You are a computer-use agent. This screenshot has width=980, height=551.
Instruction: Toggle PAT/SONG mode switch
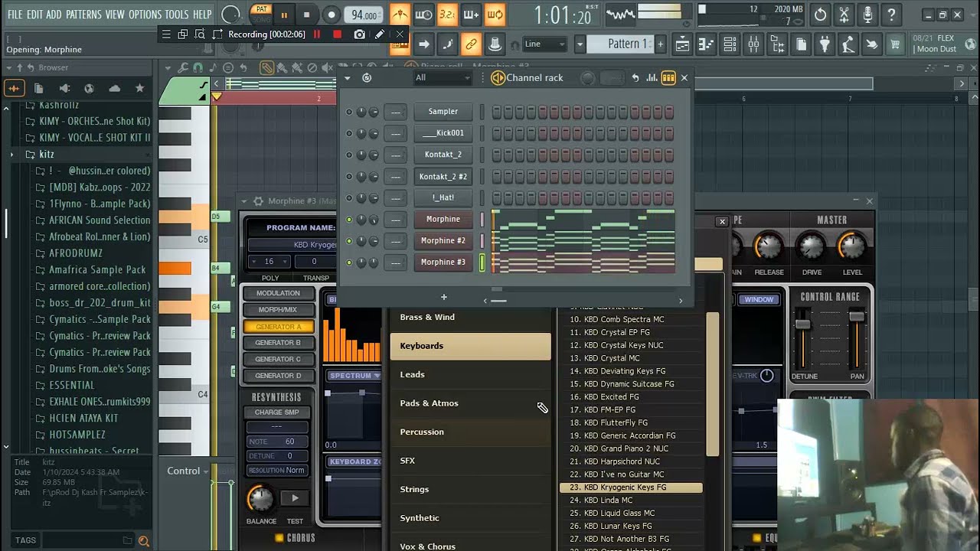(x=262, y=14)
